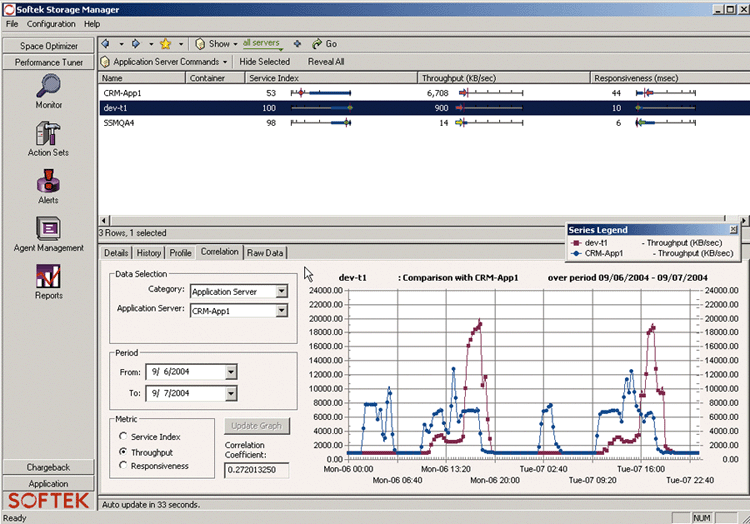
Task: Switch to the Raw Data tab
Action: click(266, 253)
